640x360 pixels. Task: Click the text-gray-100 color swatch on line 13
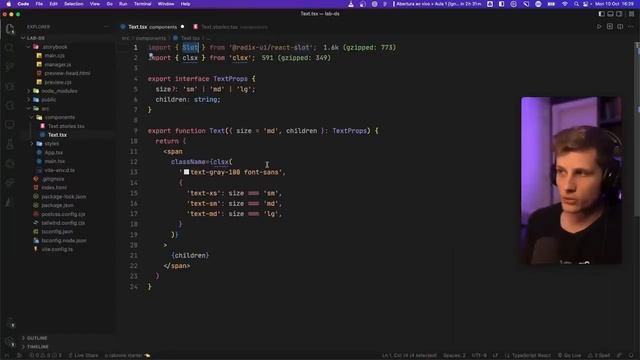(187, 172)
